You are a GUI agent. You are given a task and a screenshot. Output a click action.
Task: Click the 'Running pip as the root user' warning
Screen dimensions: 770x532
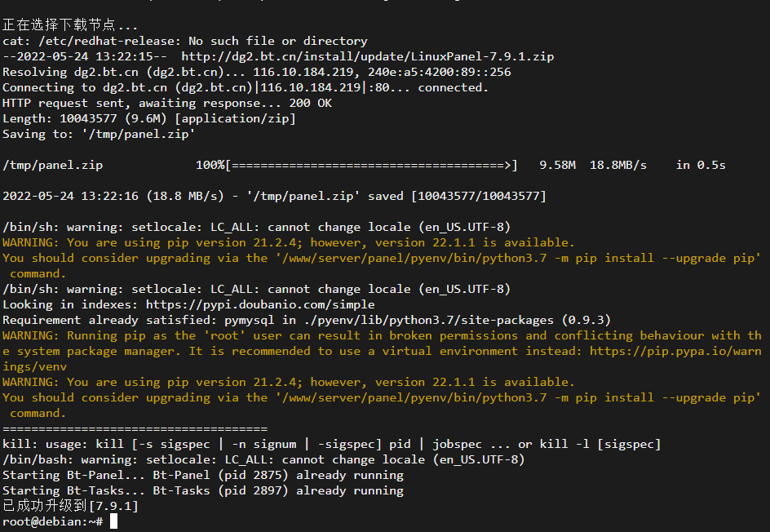pos(382,351)
